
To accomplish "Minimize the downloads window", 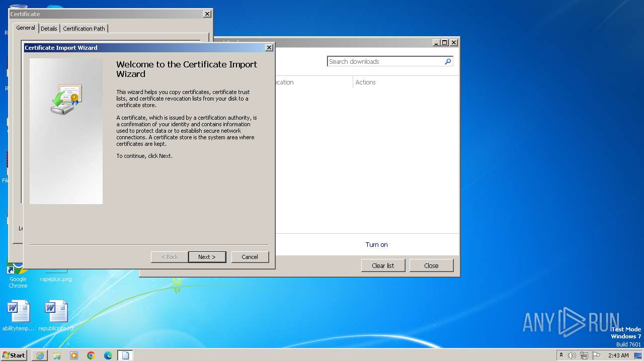I will [436, 43].
